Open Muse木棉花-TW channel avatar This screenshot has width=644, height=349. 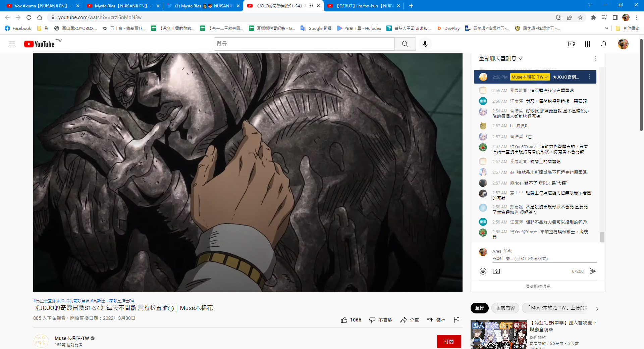pyautogui.click(x=41, y=341)
